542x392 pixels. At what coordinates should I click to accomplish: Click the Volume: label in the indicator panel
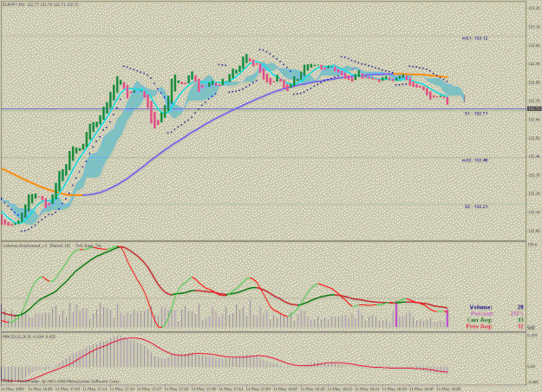click(x=480, y=307)
